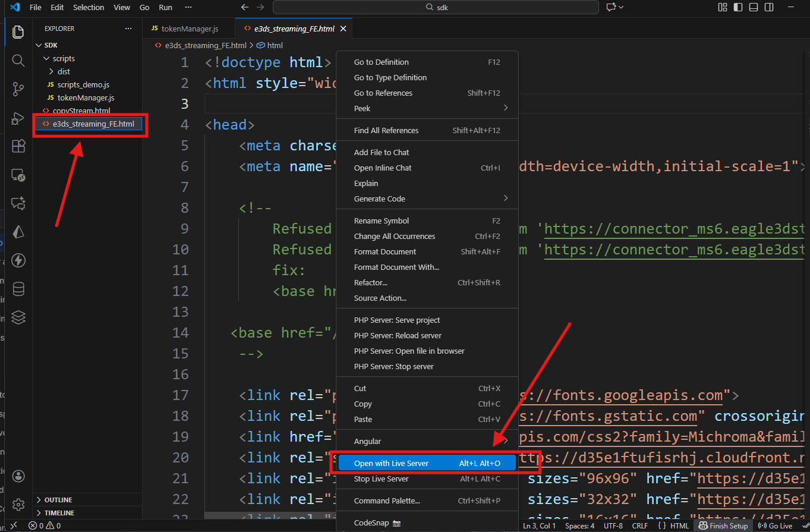The width and height of the screenshot is (810, 532).
Task: Expand the dist folder
Action: coord(64,71)
